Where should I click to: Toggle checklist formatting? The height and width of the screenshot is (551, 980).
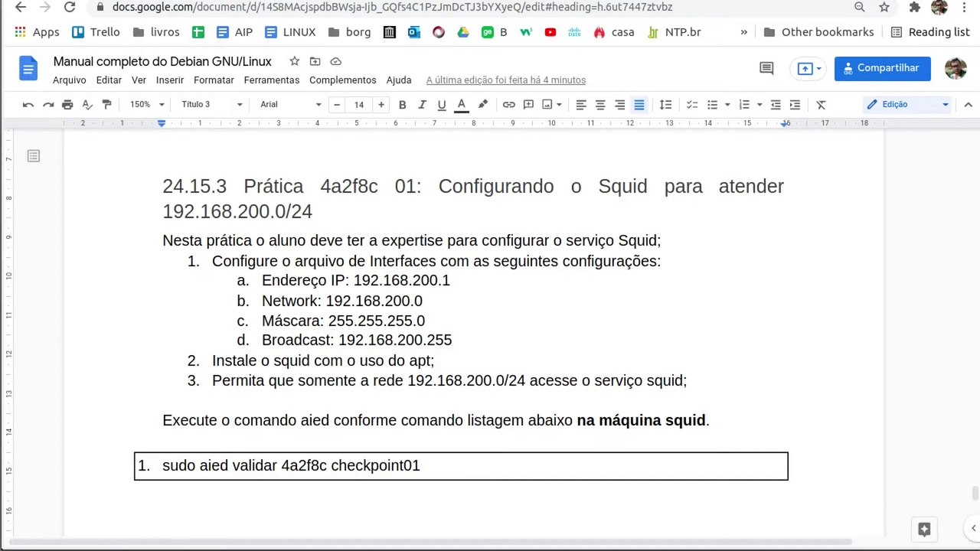coord(692,104)
